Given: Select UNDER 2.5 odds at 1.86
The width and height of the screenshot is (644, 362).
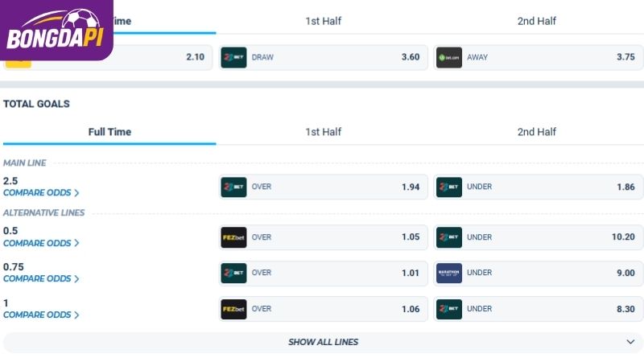Looking at the screenshot, I should 538,187.
